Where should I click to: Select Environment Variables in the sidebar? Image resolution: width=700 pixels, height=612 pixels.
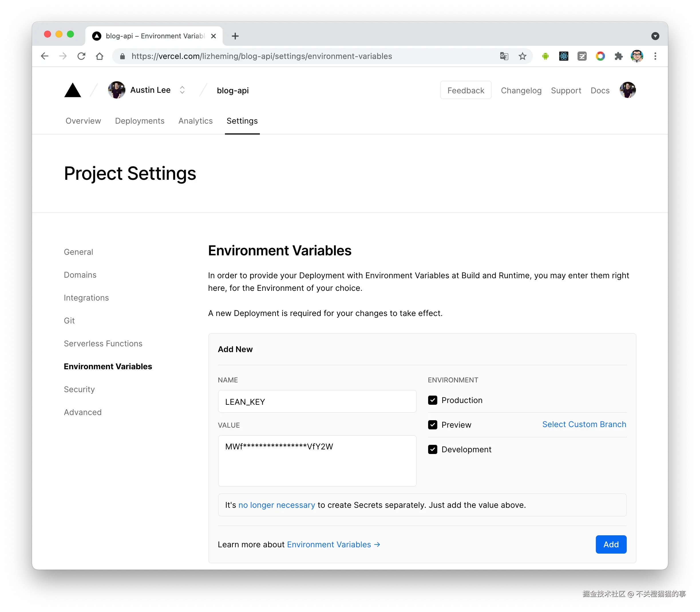pyautogui.click(x=108, y=366)
